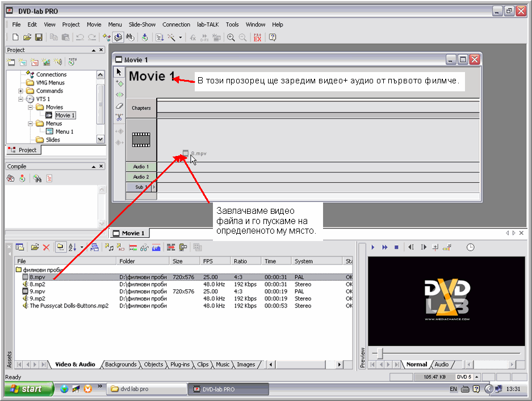Click the Folder column header
532x401 pixels.
coord(143,261)
